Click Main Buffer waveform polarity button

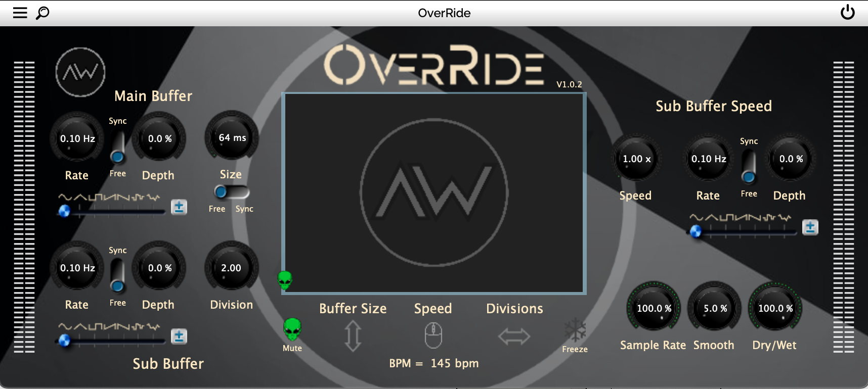[179, 207]
